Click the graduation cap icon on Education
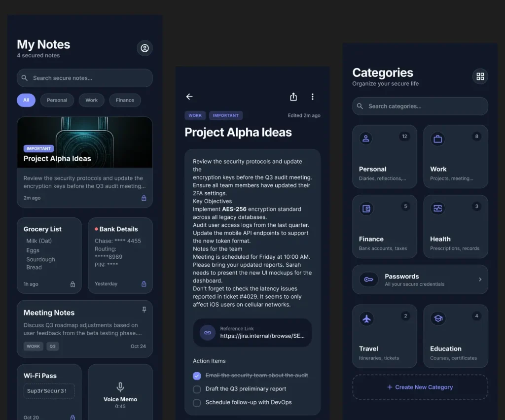Viewport: 505px width, 420px height. (438, 318)
